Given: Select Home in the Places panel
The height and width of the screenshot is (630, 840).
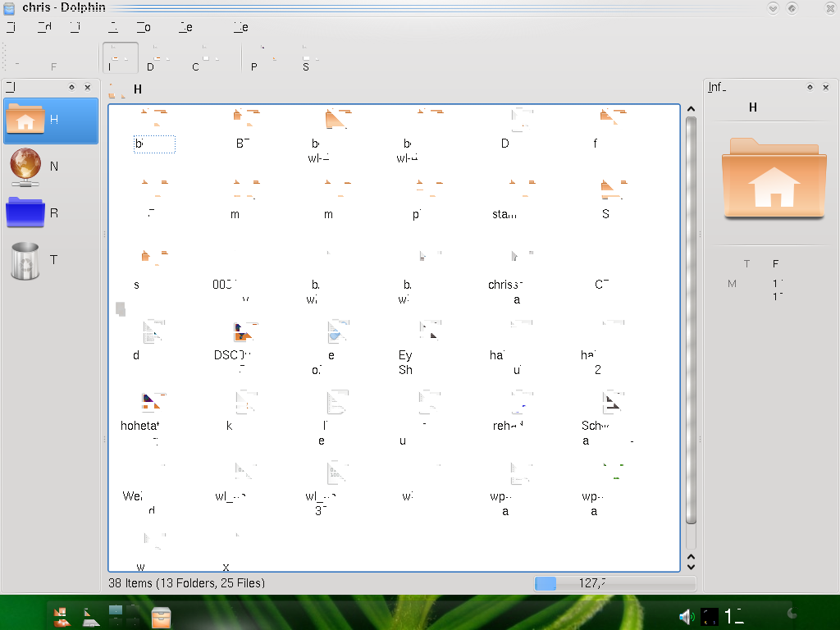Looking at the screenshot, I should 49,121.
